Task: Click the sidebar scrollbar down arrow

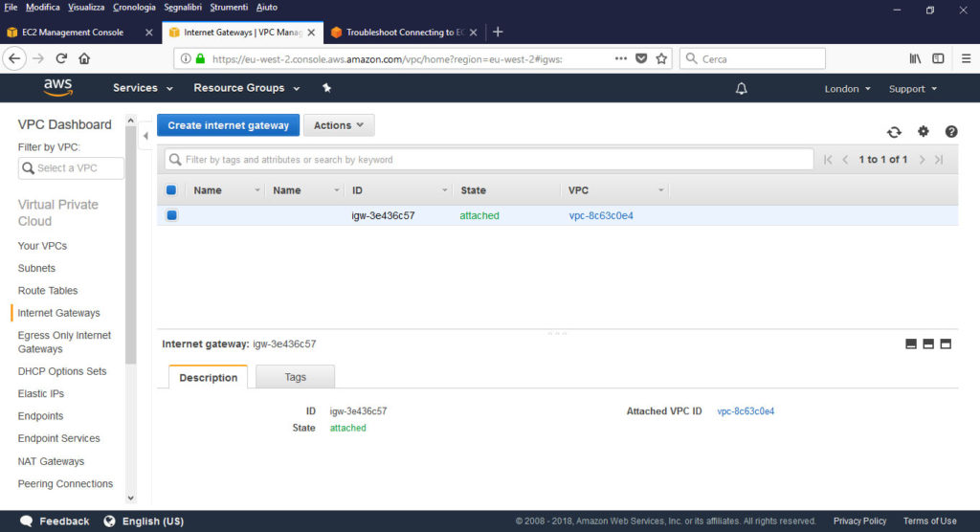Action: pos(130,499)
